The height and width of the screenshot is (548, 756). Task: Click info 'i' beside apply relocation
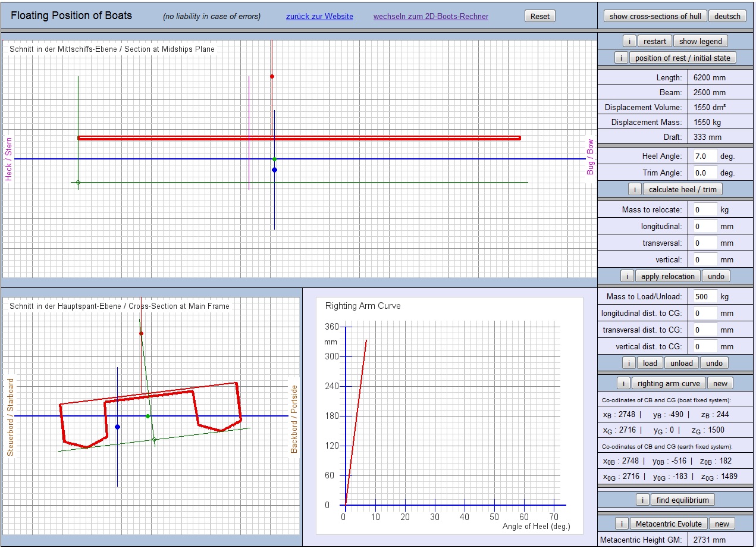(x=627, y=276)
